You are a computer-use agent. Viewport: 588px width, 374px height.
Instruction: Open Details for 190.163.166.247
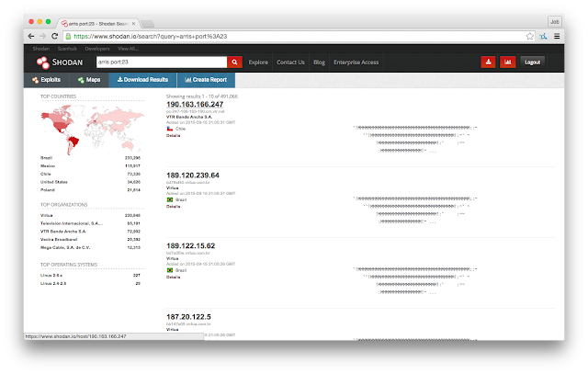click(x=174, y=136)
